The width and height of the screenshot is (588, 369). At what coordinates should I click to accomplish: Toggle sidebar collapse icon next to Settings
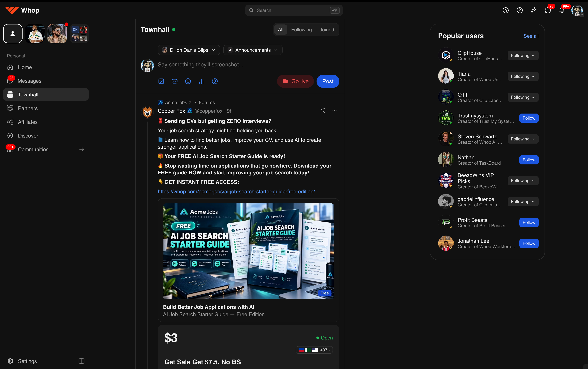pyautogui.click(x=82, y=361)
